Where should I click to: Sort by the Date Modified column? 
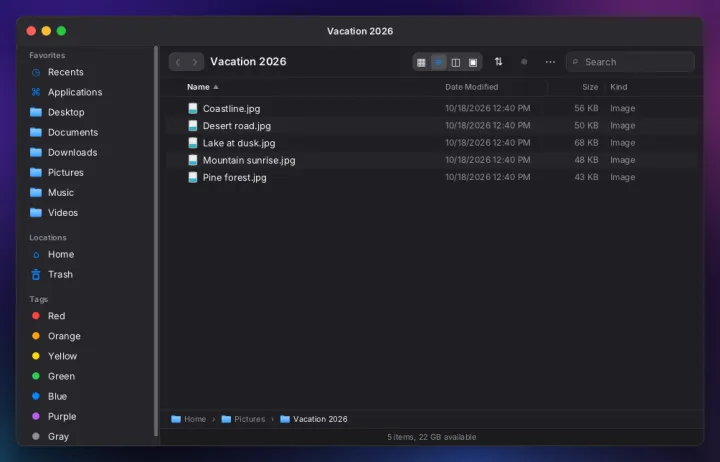point(472,87)
